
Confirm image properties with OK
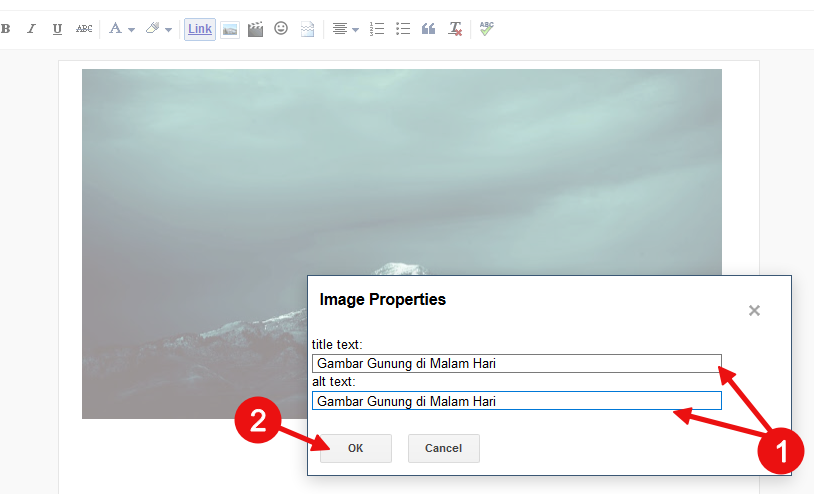click(356, 448)
